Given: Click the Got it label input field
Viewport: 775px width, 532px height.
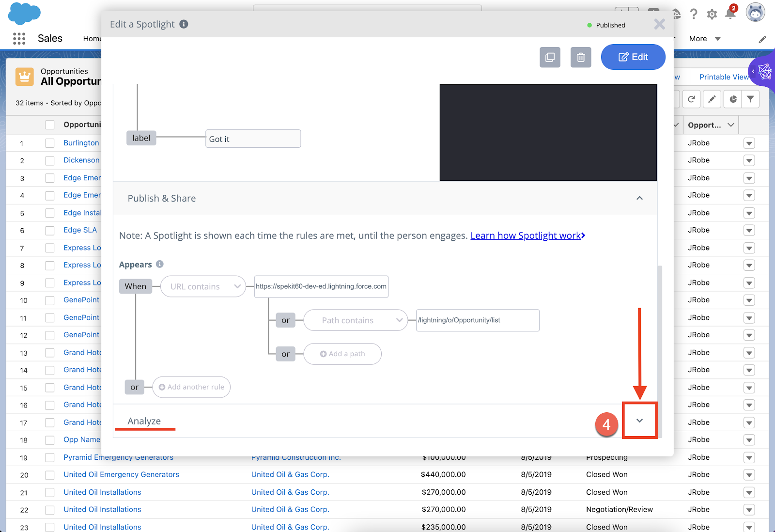Looking at the screenshot, I should (253, 139).
